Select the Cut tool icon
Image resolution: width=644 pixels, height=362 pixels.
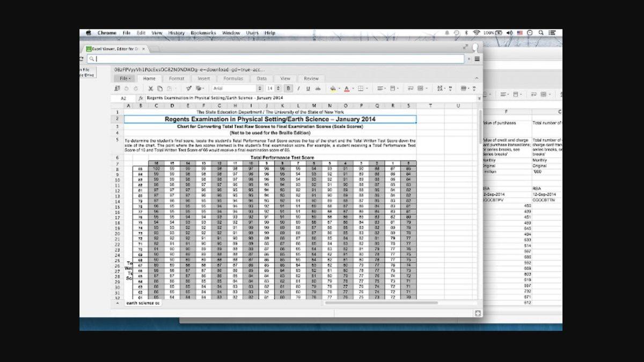(150, 87)
